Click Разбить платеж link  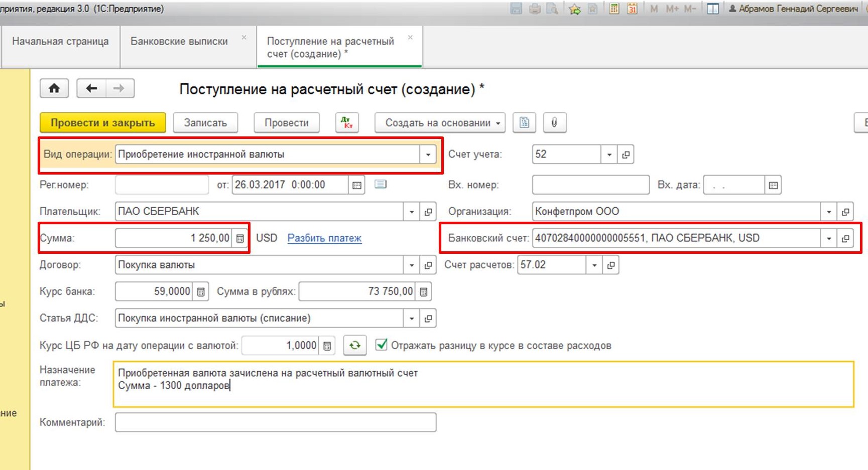point(324,238)
